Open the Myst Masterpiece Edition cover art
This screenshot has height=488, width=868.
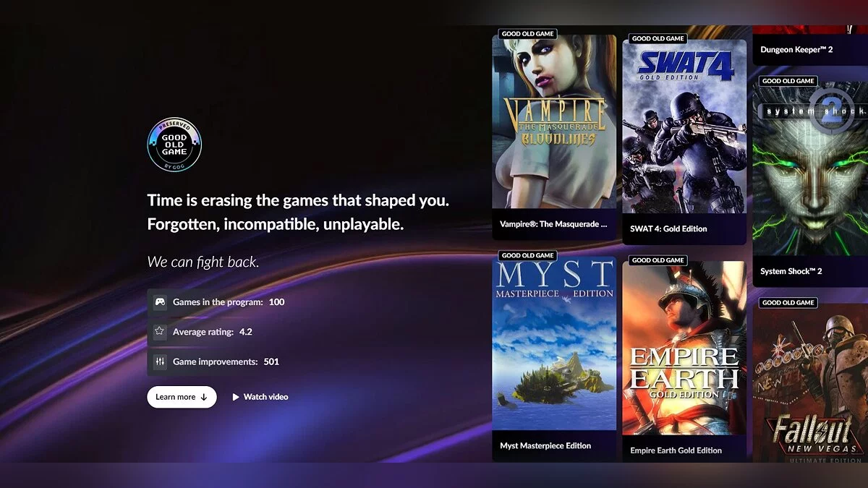coord(554,343)
